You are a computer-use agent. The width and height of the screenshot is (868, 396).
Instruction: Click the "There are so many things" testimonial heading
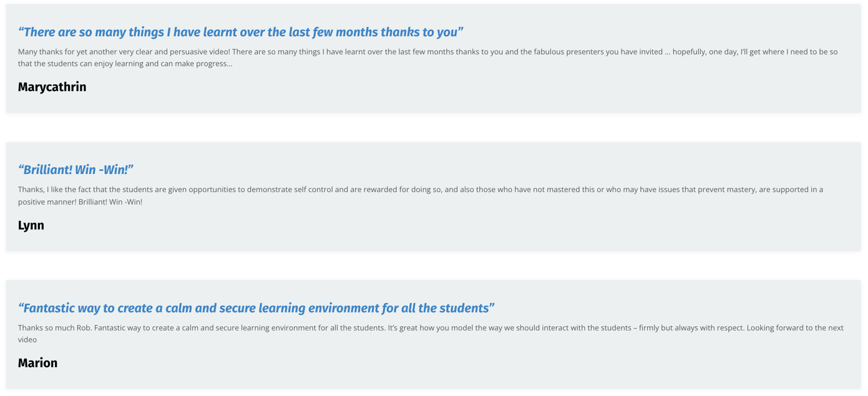tap(240, 32)
